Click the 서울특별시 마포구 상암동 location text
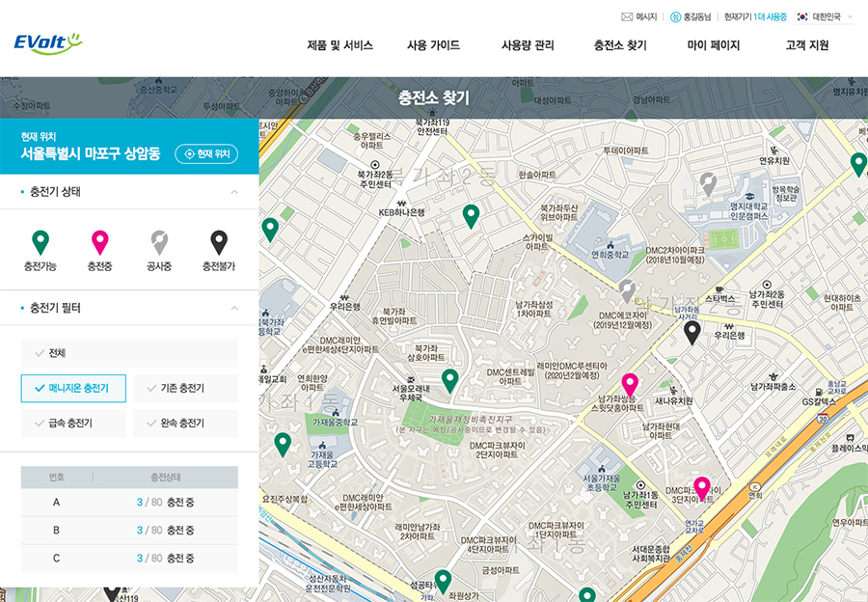The height and width of the screenshot is (602, 868). [91, 153]
